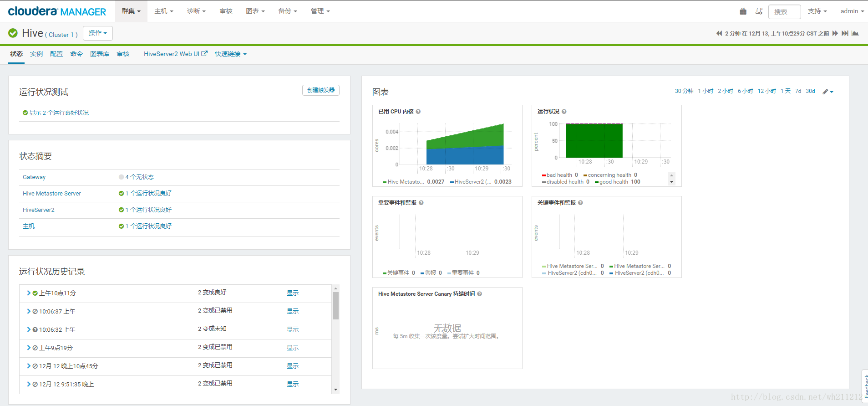The image size is (868, 406).
Task: Click help icon beside 关键事件和警报 chart
Action: [x=580, y=203]
